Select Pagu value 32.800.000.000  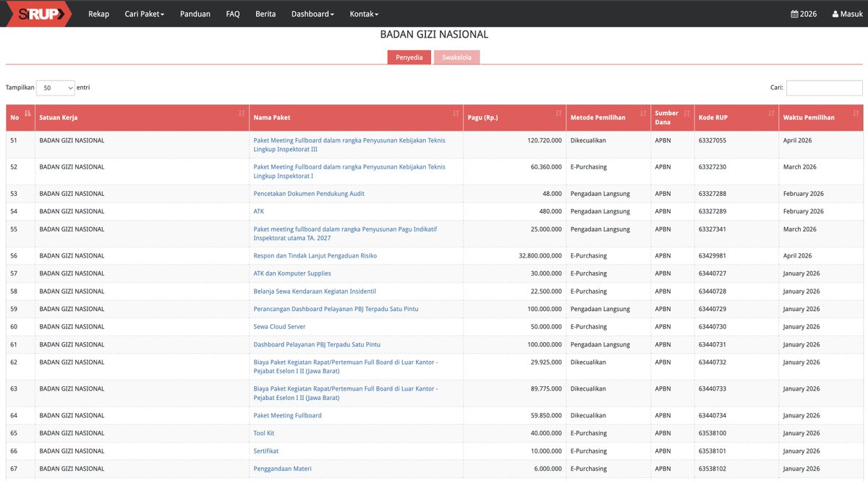tap(540, 255)
